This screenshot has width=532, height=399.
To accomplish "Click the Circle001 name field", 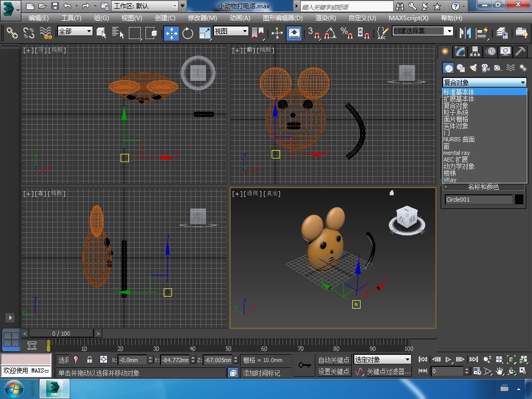I will [x=478, y=199].
